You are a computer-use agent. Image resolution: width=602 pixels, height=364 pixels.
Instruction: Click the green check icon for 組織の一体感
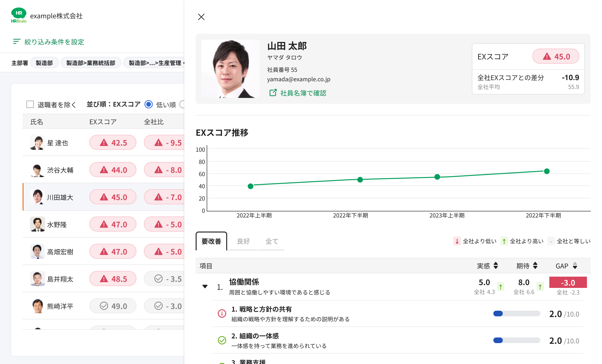coord(222,340)
